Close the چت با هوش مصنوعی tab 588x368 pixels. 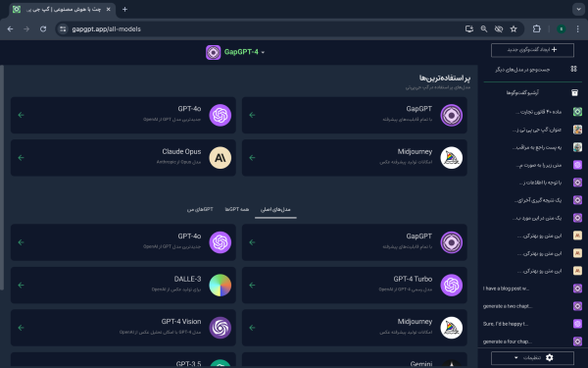point(109,10)
